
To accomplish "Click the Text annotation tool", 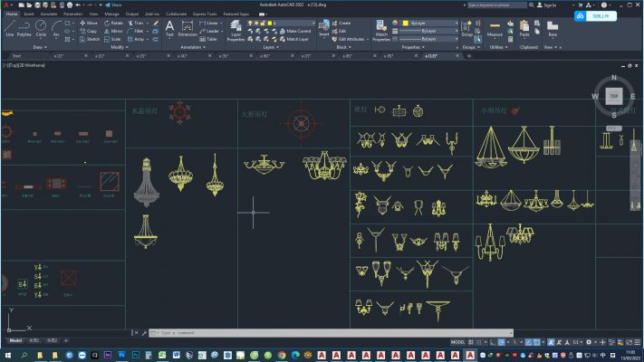I will tap(169, 28).
